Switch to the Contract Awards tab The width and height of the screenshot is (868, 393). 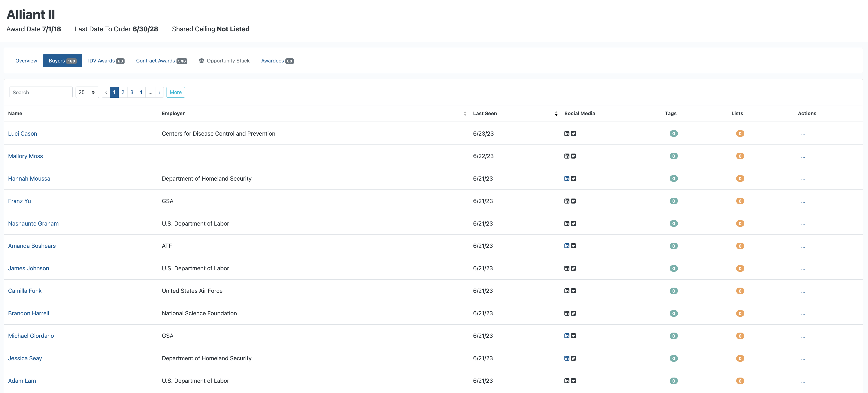(161, 61)
